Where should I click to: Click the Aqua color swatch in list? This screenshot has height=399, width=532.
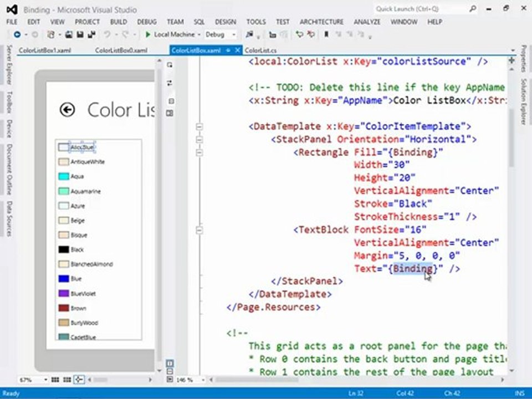[64, 176]
